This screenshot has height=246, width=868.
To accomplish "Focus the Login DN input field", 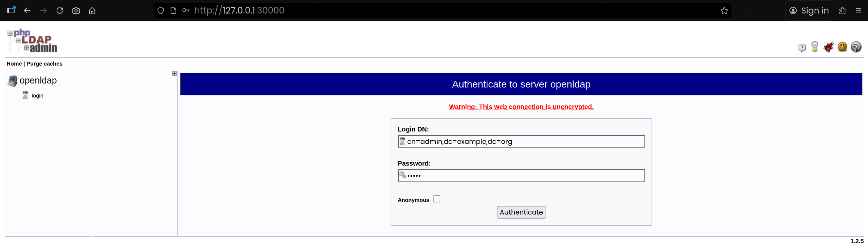I will (x=521, y=142).
